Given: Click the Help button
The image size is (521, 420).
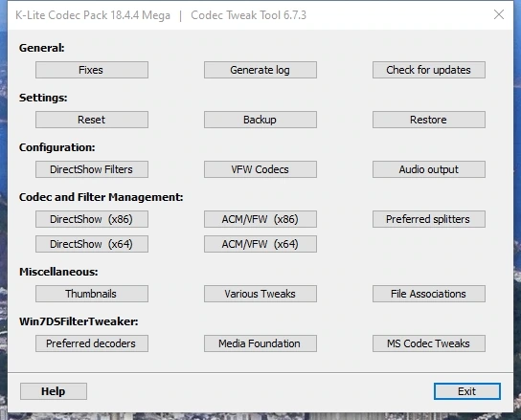Looking at the screenshot, I should (54, 391).
